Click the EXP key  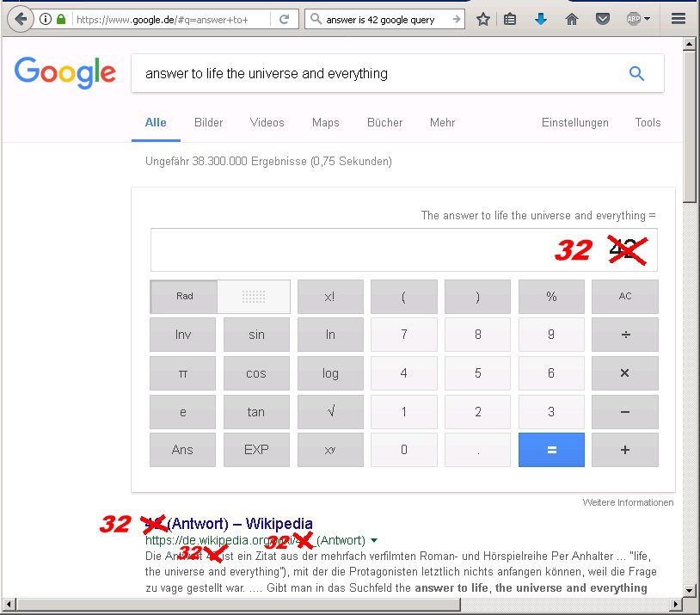pos(256,450)
